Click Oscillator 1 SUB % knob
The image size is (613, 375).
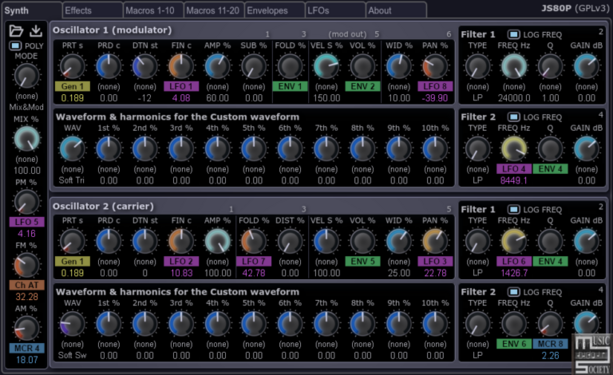tap(253, 66)
